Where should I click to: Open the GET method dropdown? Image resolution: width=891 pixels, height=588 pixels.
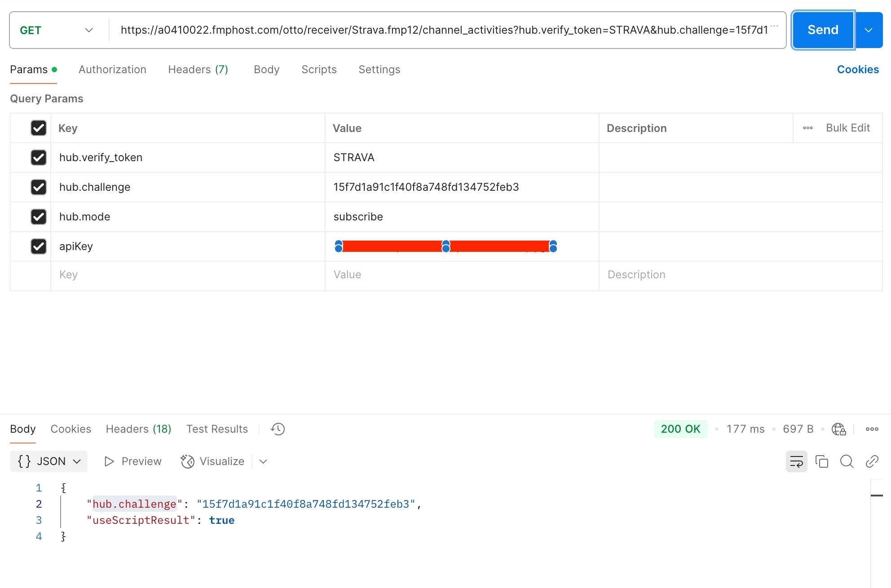(x=57, y=30)
